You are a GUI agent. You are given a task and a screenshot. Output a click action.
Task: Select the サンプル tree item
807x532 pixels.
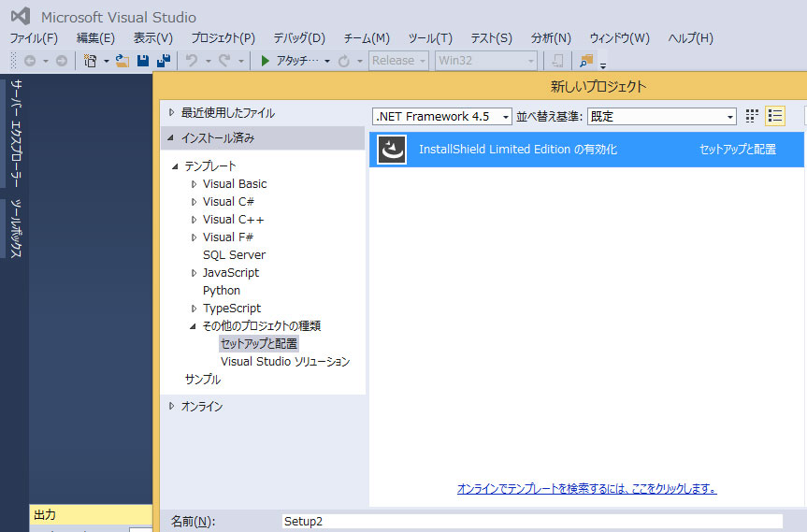click(203, 380)
